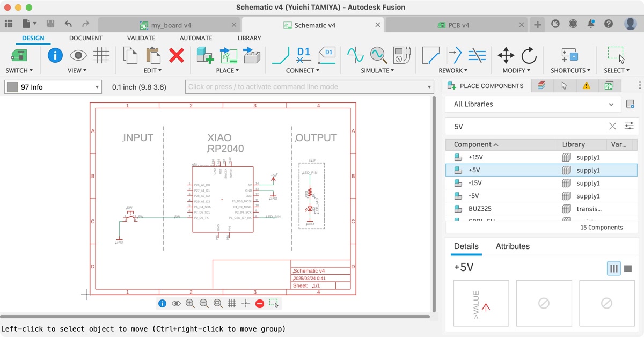The width and height of the screenshot is (644, 337).
Task: Open the VIEW dropdown menu
Action: click(x=77, y=70)
